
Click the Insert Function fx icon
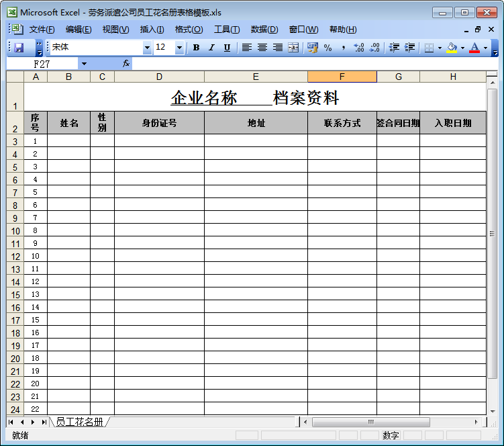[x=125, y=64]
